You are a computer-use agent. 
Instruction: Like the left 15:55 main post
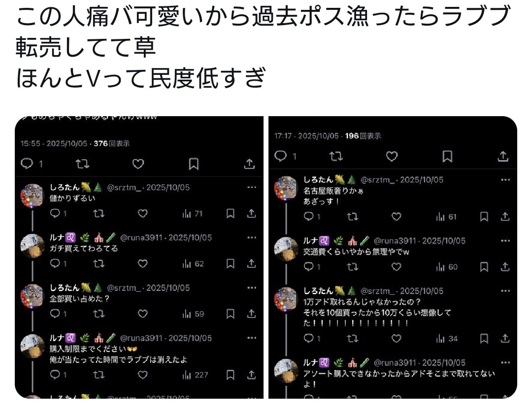(x=138, y=164)
